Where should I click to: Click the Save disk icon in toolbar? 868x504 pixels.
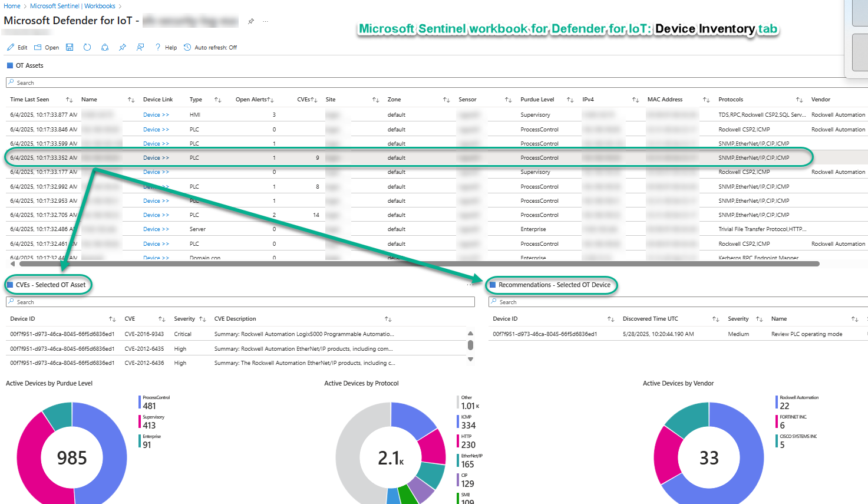tap(70, 47)
